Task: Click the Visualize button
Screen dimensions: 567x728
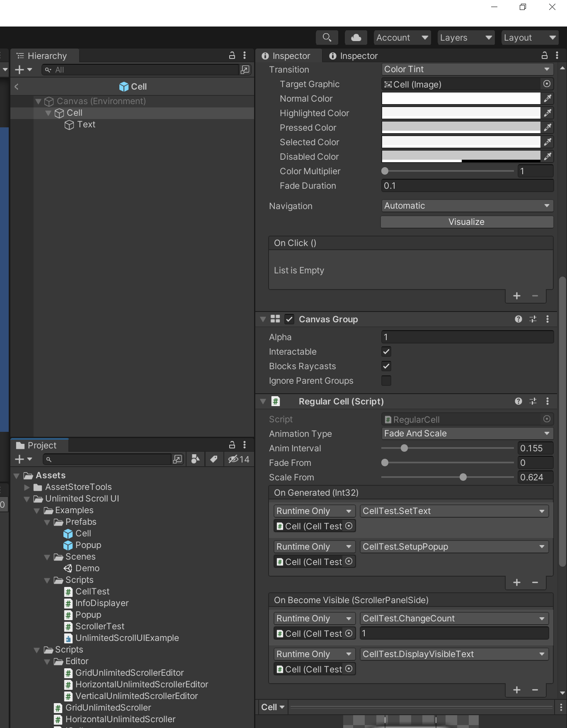Action: [x=467, y=222]
